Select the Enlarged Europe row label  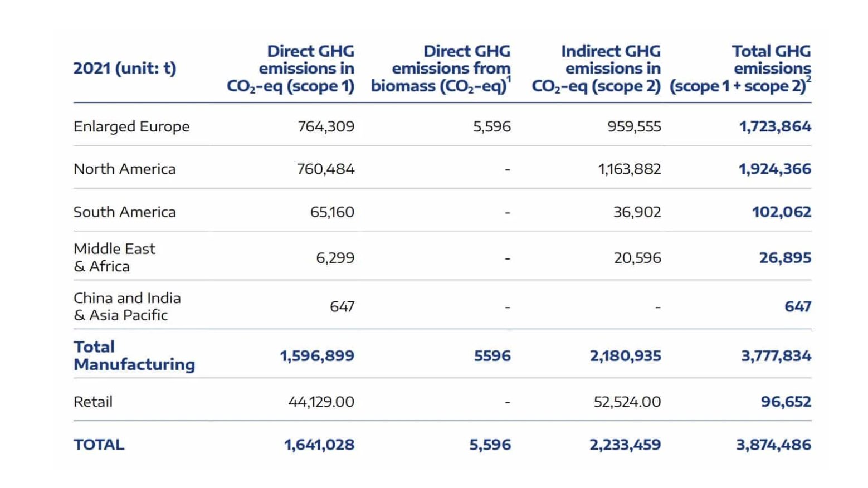[131, 126]
